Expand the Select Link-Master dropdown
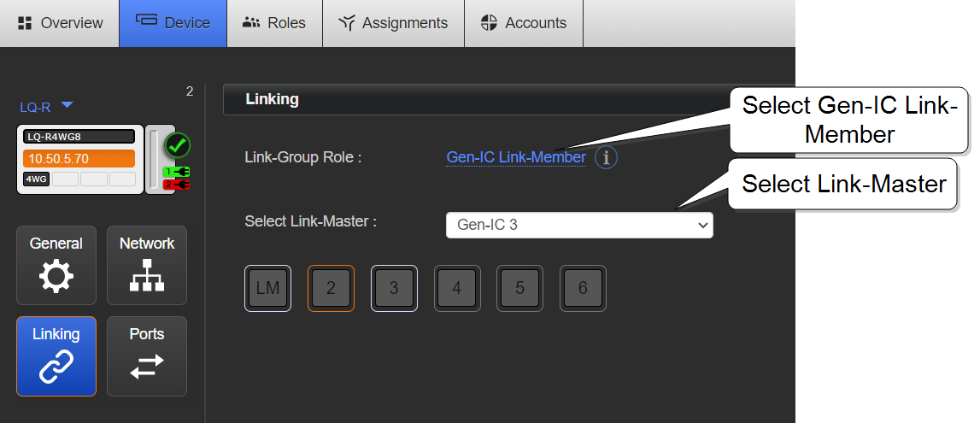Viewport: 980px width, 423px height. coord(579,226)
